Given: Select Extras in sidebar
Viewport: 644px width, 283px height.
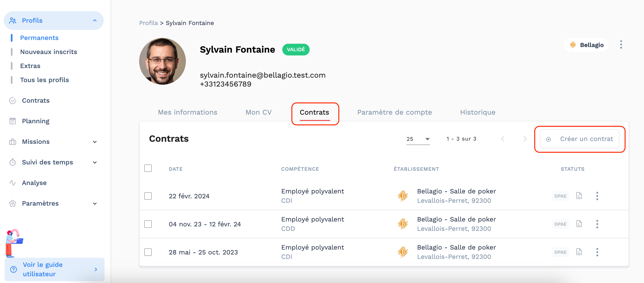Looking at the screenshot, I should coord(30,66).
